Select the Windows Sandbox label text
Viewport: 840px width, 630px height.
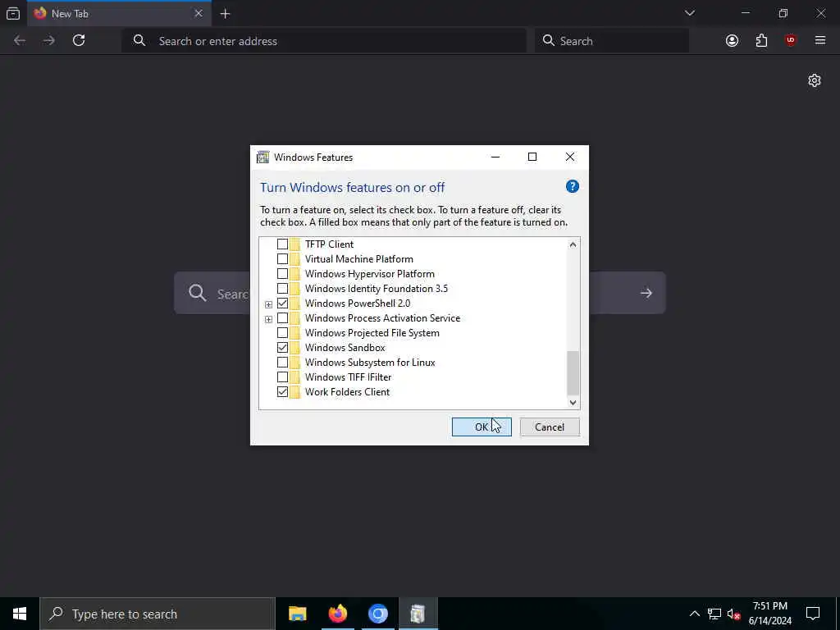tap(345, 348)
